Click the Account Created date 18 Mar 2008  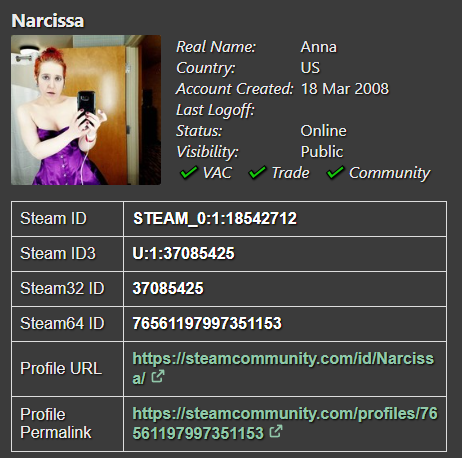pyautogui.click(x=345, y=89)
